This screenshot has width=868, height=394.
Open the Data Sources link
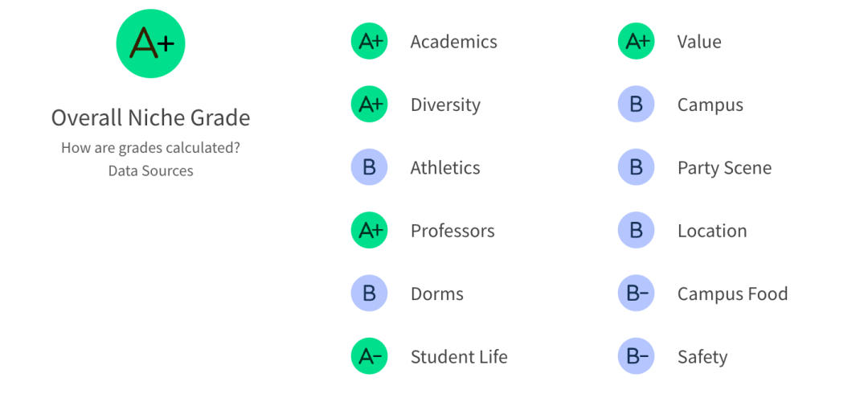click(x=150, y=170)
